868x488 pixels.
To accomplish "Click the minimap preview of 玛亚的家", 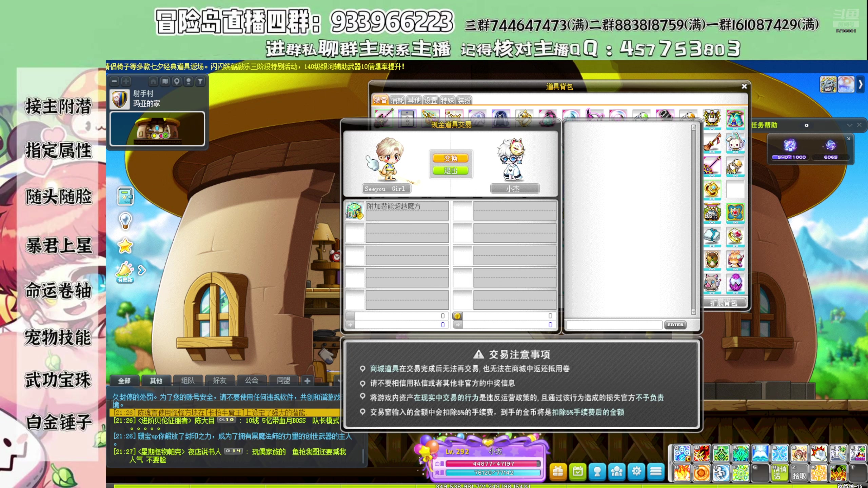I will click(157, 129).
